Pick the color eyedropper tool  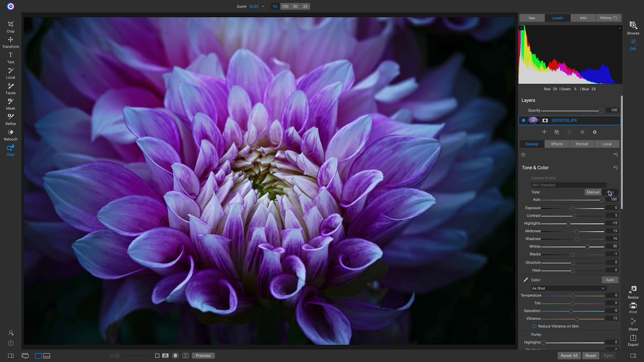point(526,280)
